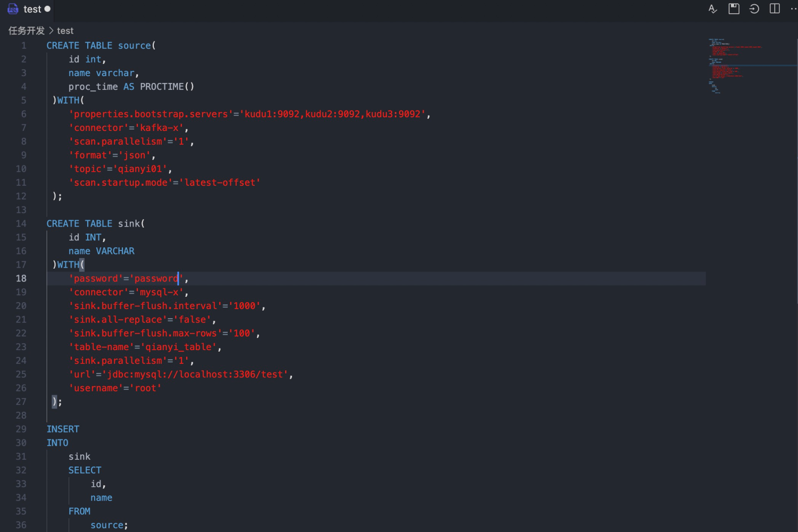Click the SELECT keyword on line 32
The image size is (798, 532).
[x=85, y=470]
